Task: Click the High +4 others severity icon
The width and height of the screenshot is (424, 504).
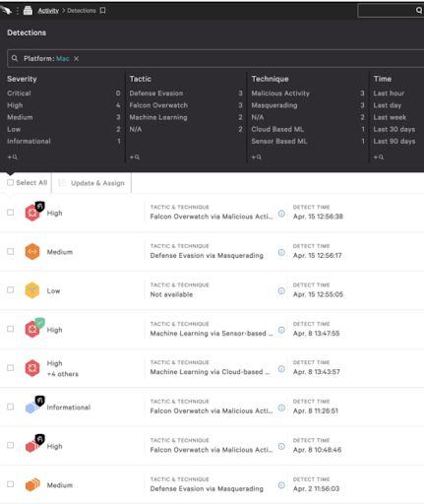Action: pyautogui.click(x=32, y=368)
